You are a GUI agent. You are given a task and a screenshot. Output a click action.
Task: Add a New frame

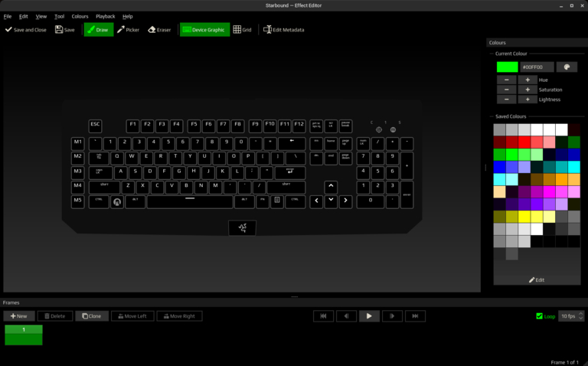click(18, 316)
